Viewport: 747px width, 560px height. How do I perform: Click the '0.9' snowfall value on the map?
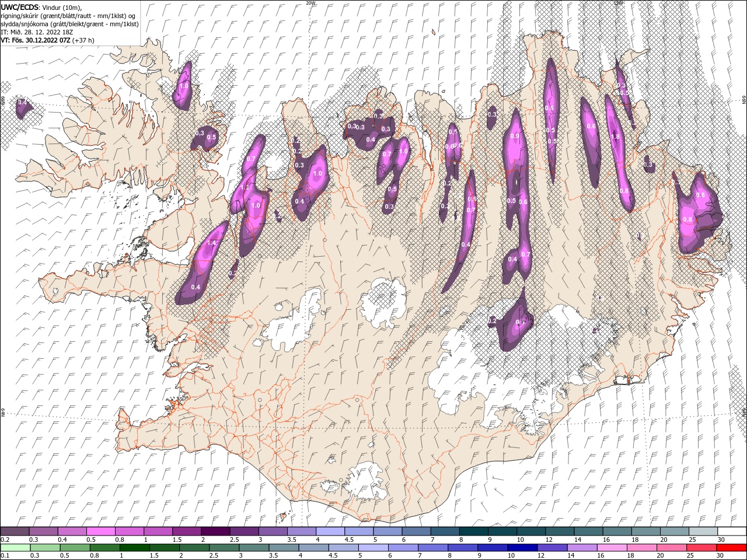tap(515, 136)
